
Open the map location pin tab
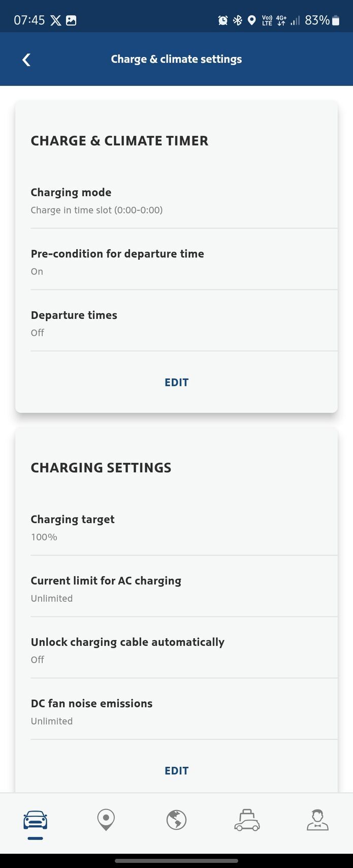(x=106, y=820)
